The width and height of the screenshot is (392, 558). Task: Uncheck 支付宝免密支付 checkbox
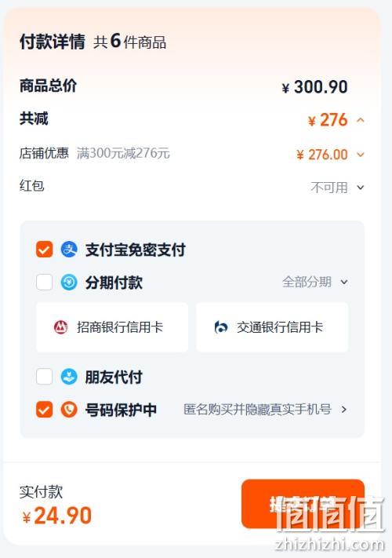click(x=45, y=250)
